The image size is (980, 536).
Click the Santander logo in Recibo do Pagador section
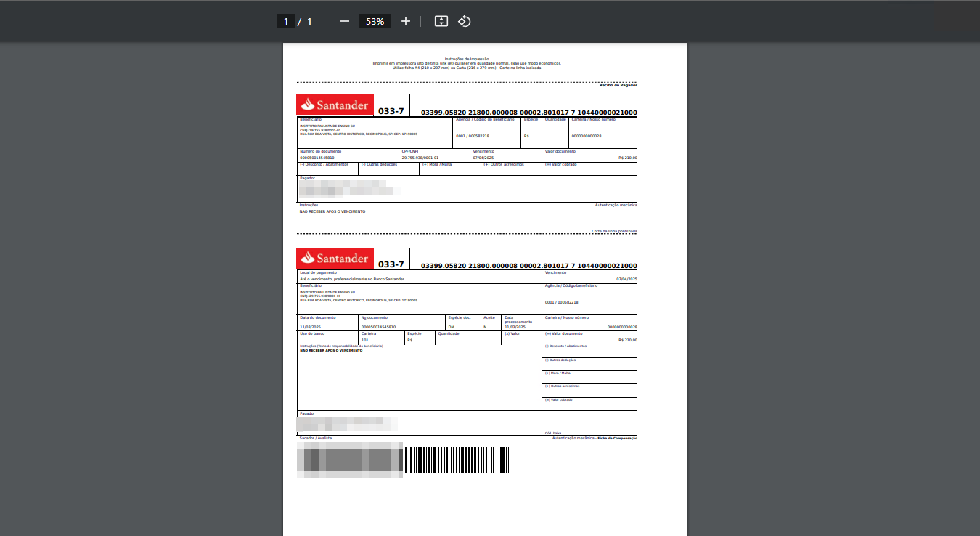(x=335, y=105)
